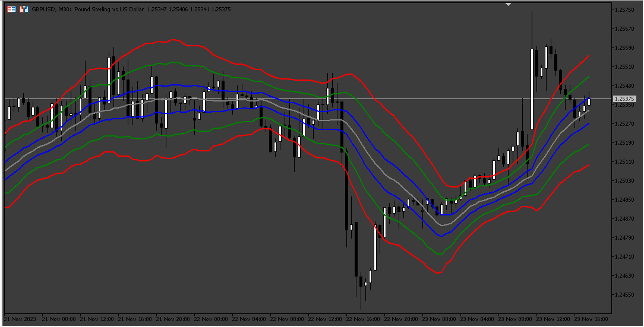Viewport: 644px width, 327px height.
Task: Click the 1.24630 price scale label
Action: [x=624, y=276]
